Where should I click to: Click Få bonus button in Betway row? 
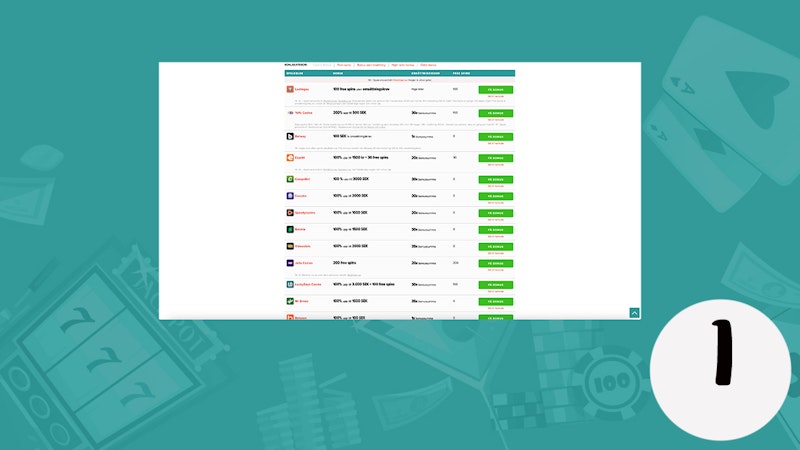495,136
